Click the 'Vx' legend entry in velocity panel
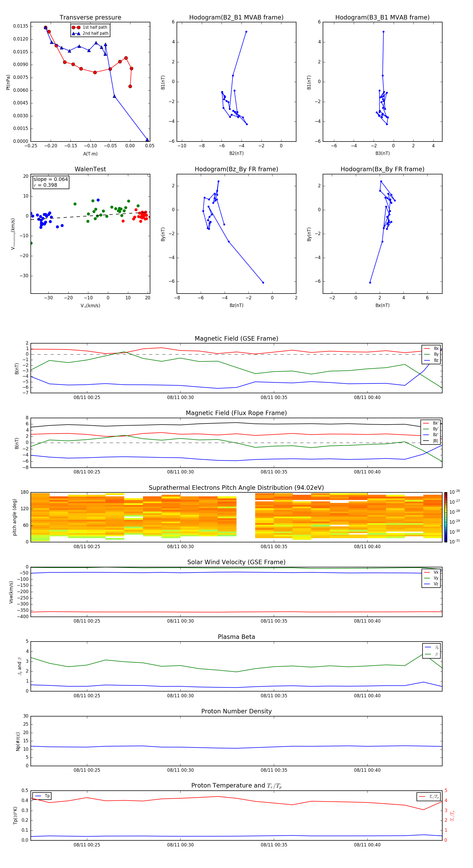This screenshot has width=473, height=868. [431, 573]
